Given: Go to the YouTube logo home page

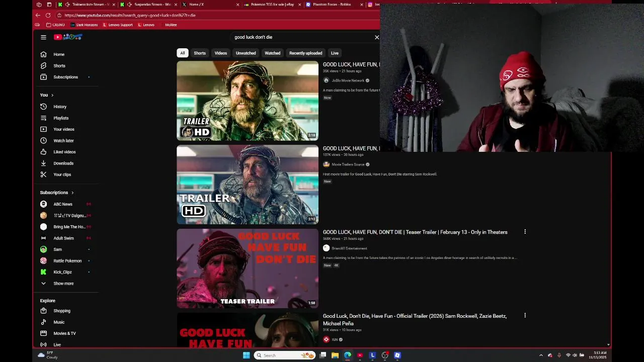Looking at the screenshot, I should (68, 37).
